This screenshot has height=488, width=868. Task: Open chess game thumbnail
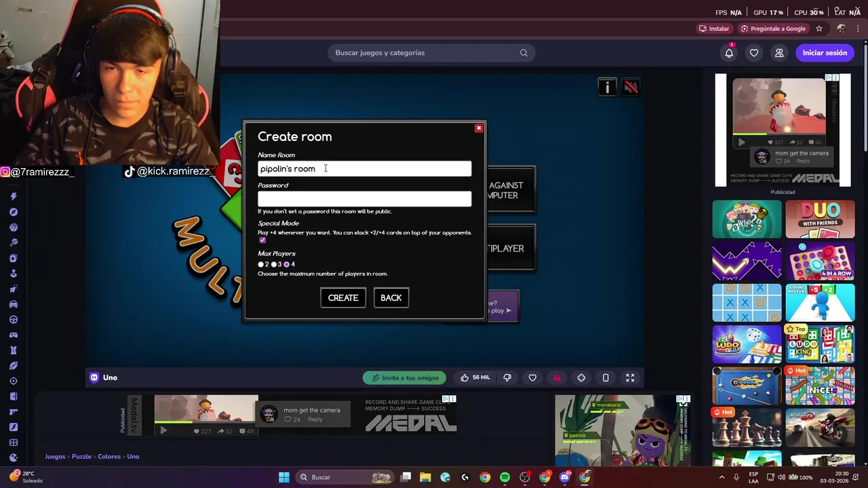(747, 428)
